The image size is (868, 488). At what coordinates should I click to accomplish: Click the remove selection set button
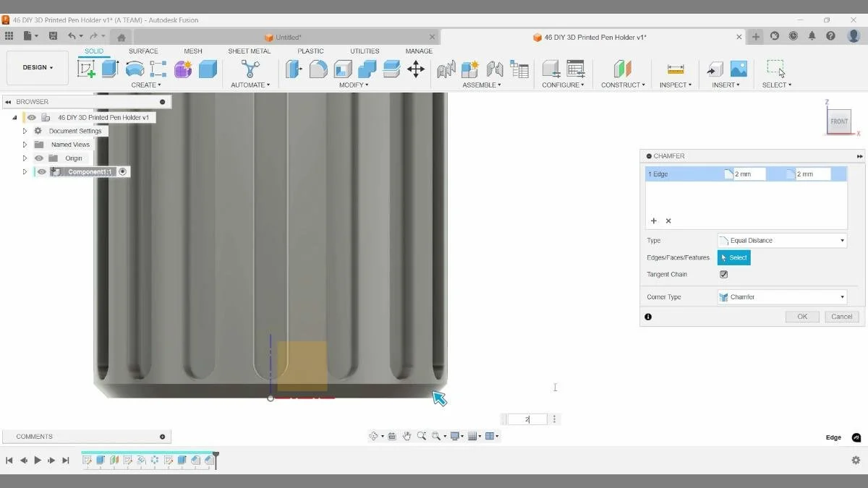668,221
